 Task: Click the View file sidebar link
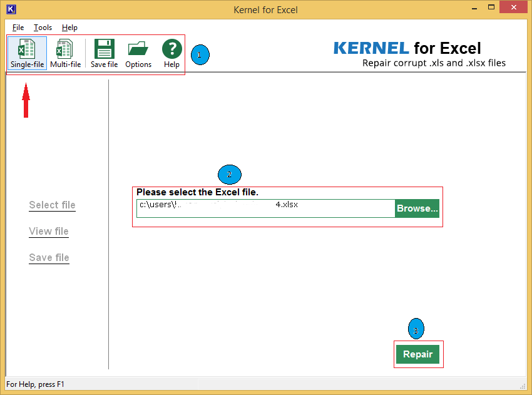(x=49, y=232)
